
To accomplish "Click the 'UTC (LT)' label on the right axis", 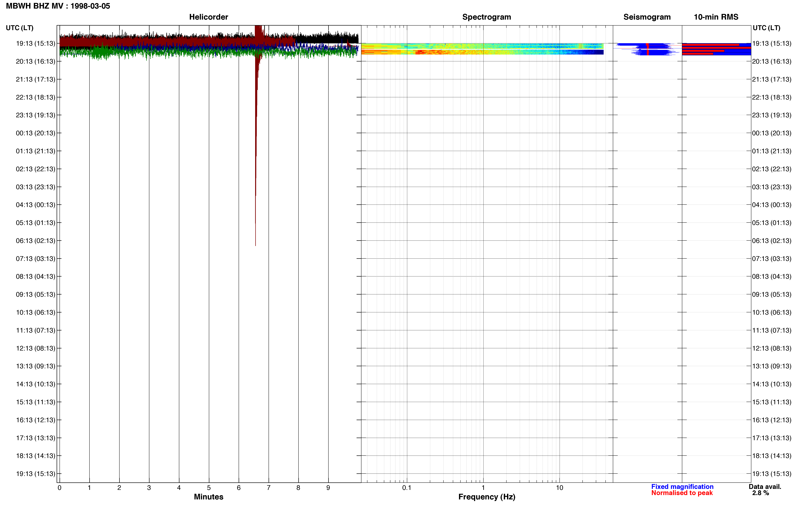I will click(766, 28).
